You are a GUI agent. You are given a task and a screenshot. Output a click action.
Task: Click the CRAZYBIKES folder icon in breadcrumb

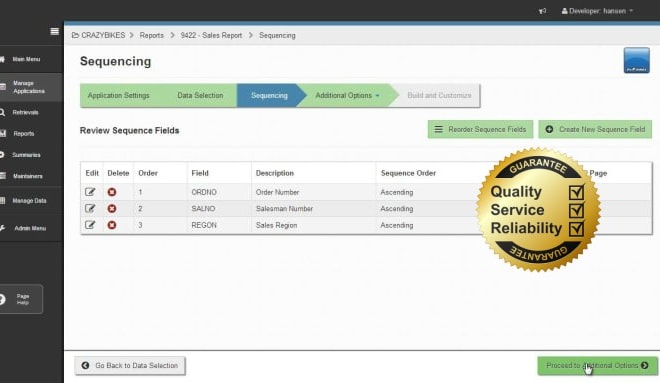75,35
